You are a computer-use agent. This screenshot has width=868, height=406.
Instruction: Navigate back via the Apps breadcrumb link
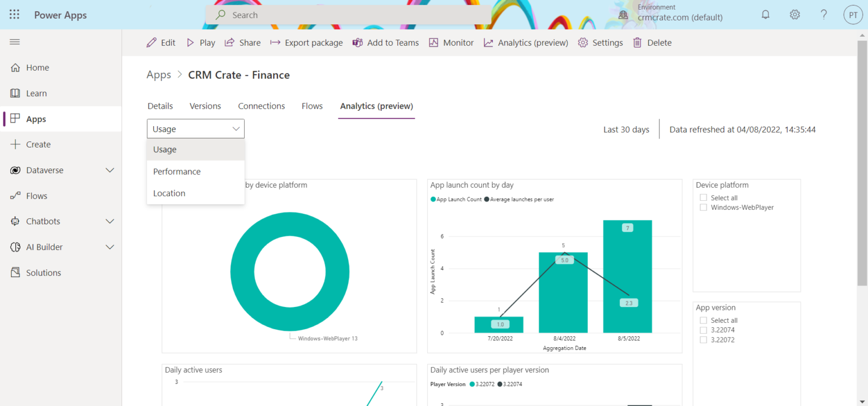tap(159, 74)
